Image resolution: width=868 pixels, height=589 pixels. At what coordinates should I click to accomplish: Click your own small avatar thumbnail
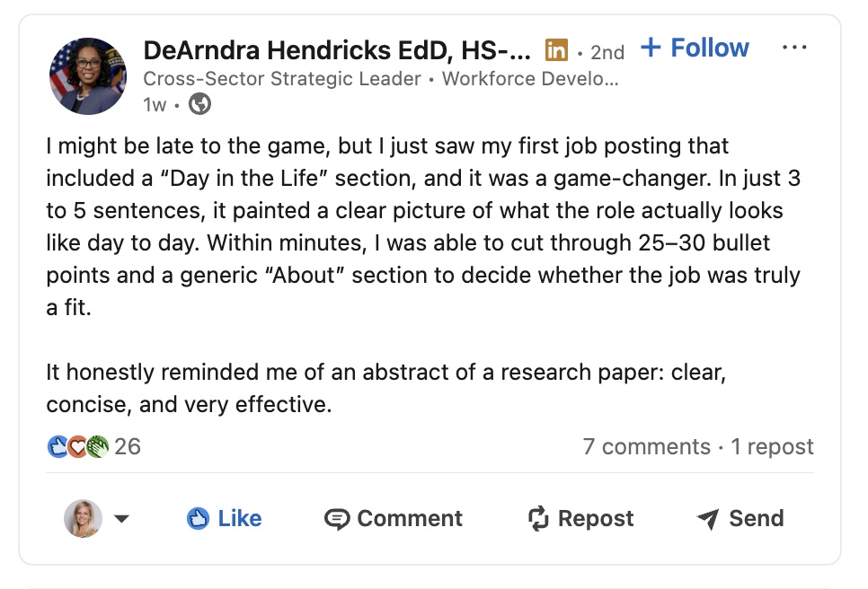(x=83, y=519)
